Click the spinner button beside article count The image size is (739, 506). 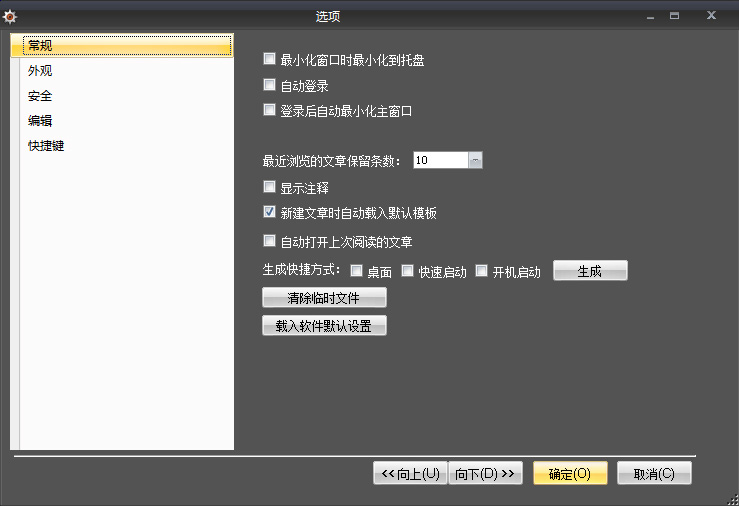click(x=475, y=160)
